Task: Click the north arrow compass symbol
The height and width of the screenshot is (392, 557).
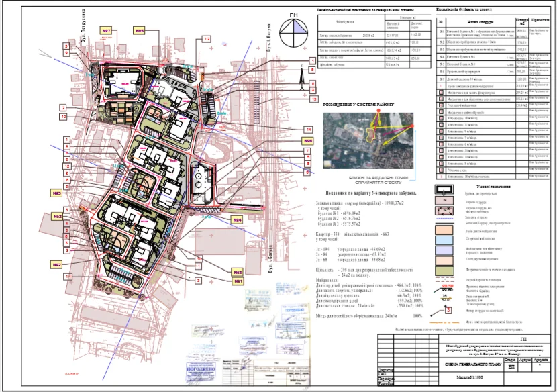Action: tap(293, 30)
